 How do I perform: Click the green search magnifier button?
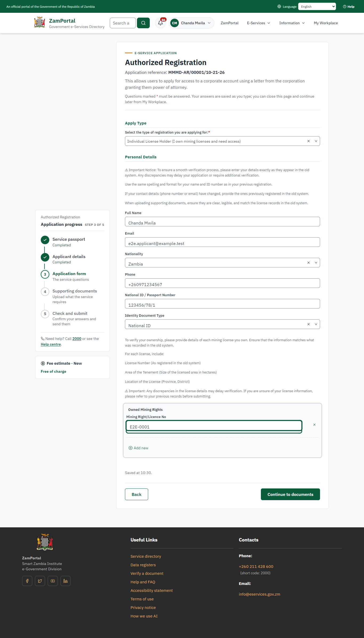[x=143, y=23]
